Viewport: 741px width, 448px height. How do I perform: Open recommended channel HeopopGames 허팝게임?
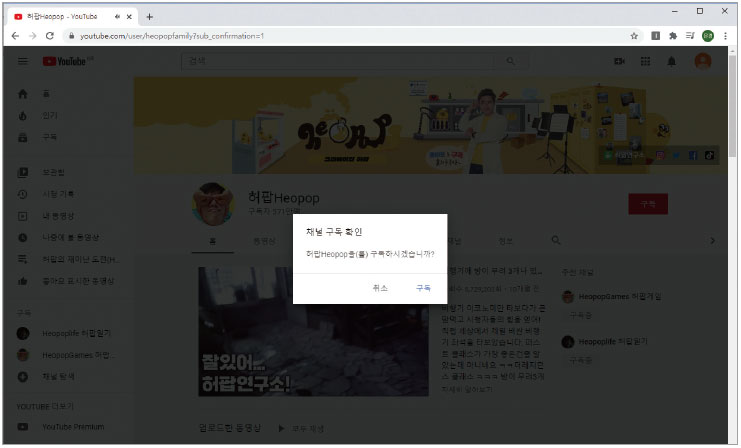(620, 297)
